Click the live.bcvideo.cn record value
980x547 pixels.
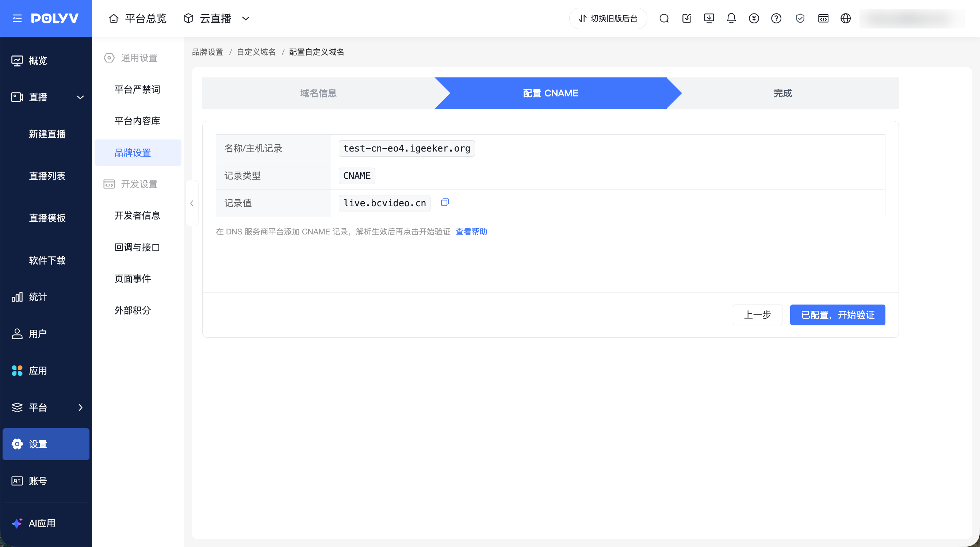(384, 203)
